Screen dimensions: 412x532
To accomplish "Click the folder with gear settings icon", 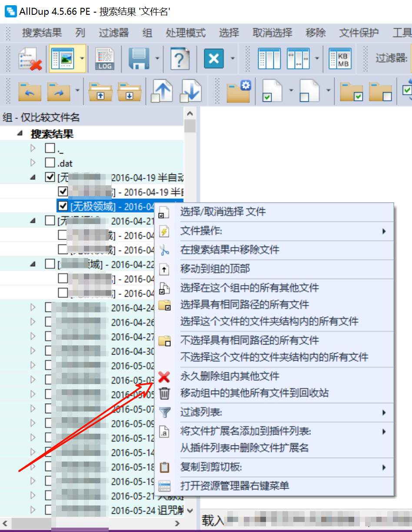I will 239,90.
